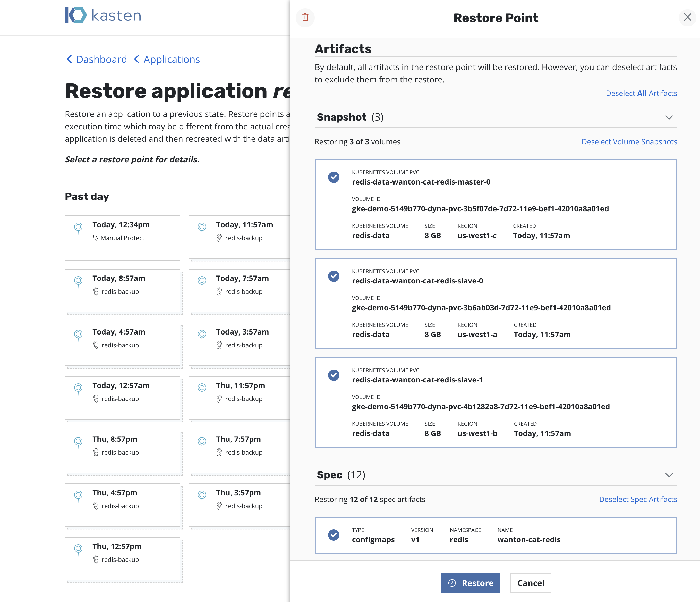Click the red trash delete icon
This screenshot has height=602, width=700.
(305, 17)
